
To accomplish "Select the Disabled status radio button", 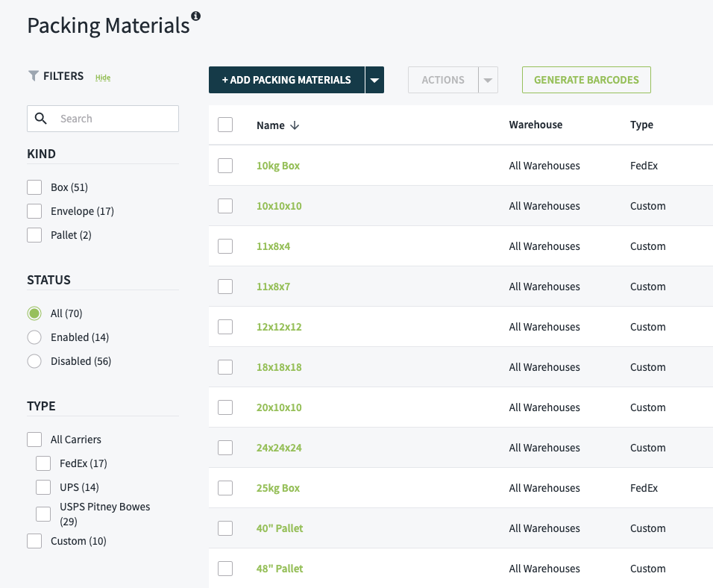I will click(34, 360).
